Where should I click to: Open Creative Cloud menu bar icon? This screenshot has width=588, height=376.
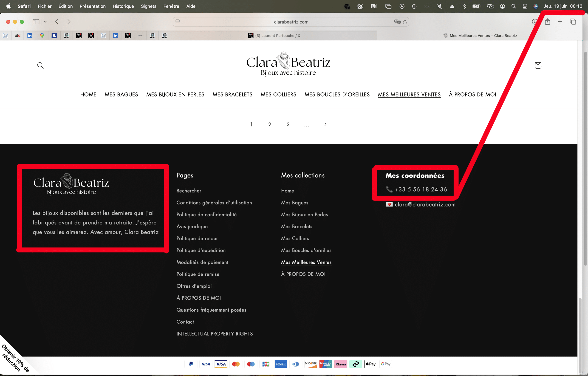pyautogui.click(x=360, y=6)
